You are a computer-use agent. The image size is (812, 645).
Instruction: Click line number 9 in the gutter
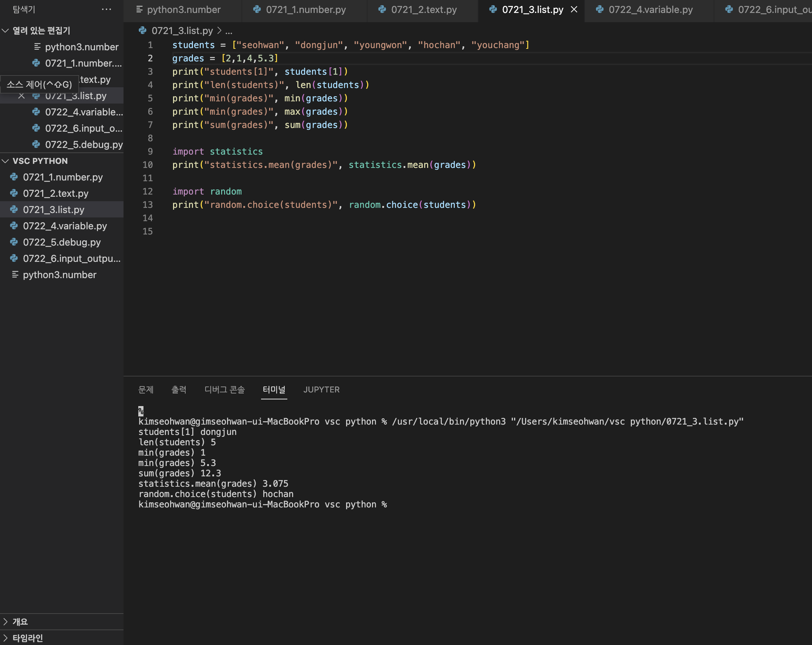click(x=150, y=152)
